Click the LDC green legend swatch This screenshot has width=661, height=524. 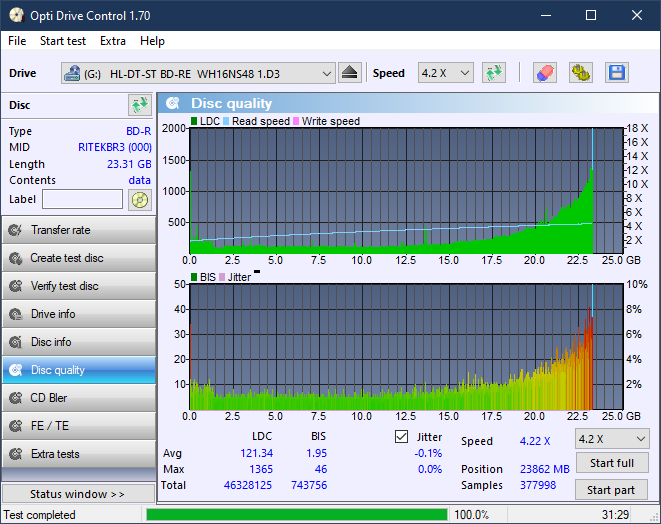point(194,121)
